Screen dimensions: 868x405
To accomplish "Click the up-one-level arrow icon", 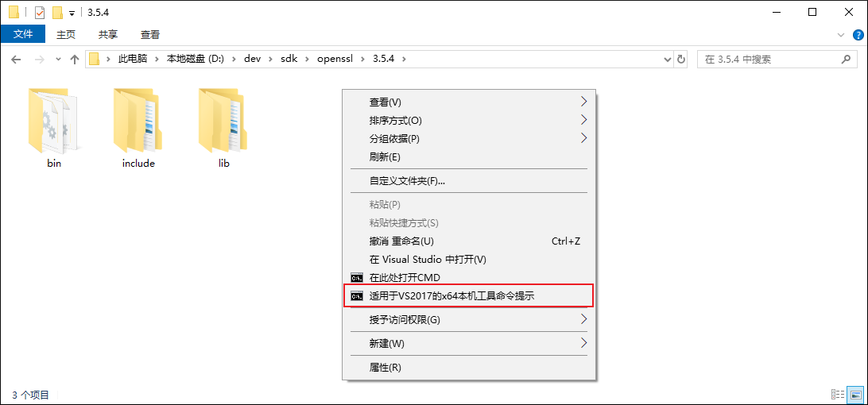I will 75,60.
